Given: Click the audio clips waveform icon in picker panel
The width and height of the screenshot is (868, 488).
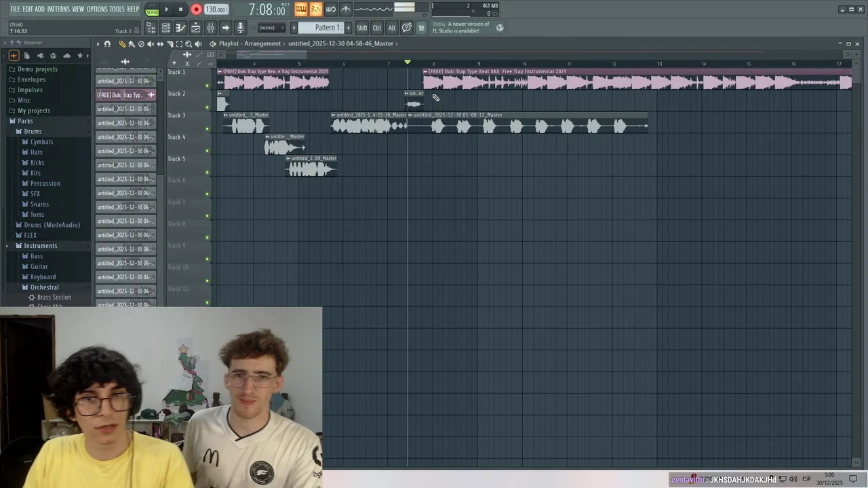Looking at the screenshot, I should [125, 62].
